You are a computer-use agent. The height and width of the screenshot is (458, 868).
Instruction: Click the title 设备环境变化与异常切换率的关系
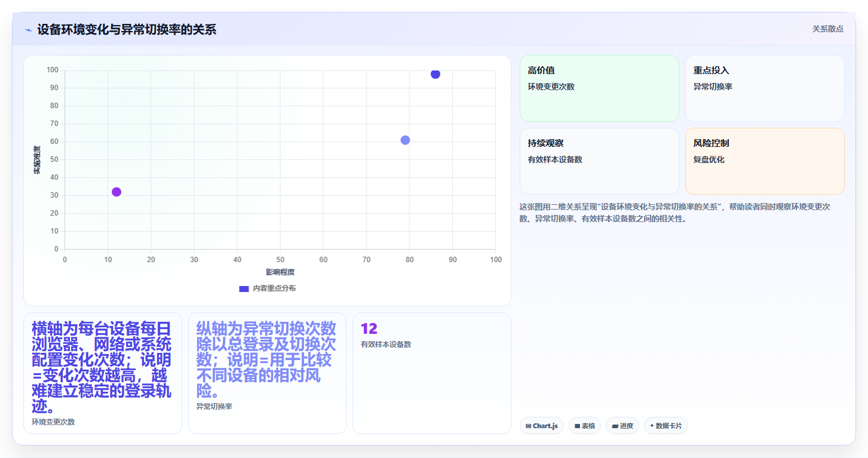tap(127, 30)
